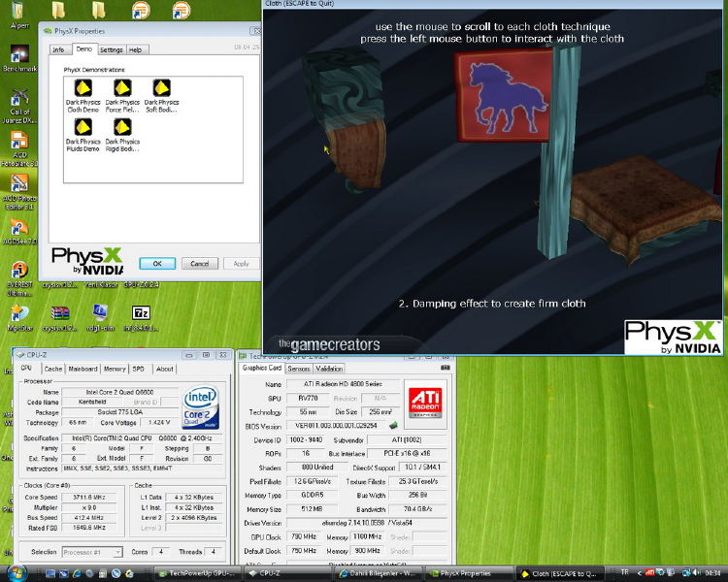Open the 7z archive desktop icon
The image size is (728, 582).
[x=141, y=317]
